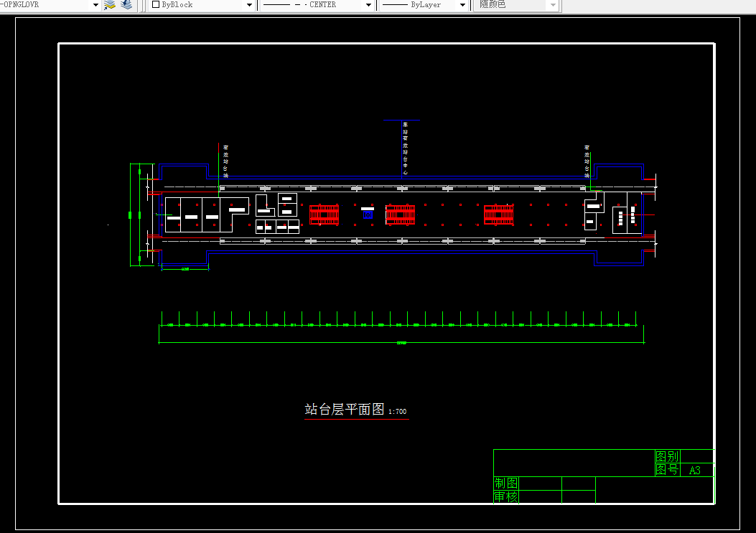Open the CENTER linetype dropdown
The image size is (756, 533).
pyautogui.click(x=369, y=5)
